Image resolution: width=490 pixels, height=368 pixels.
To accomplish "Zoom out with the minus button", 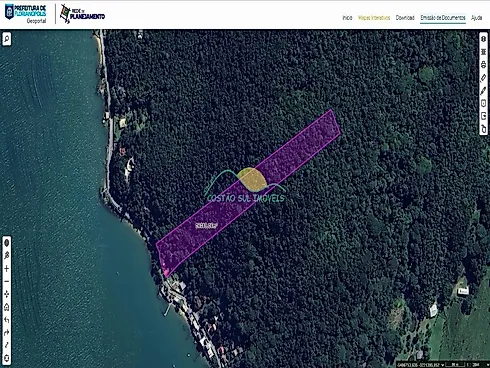I will [x=7, y=281].
